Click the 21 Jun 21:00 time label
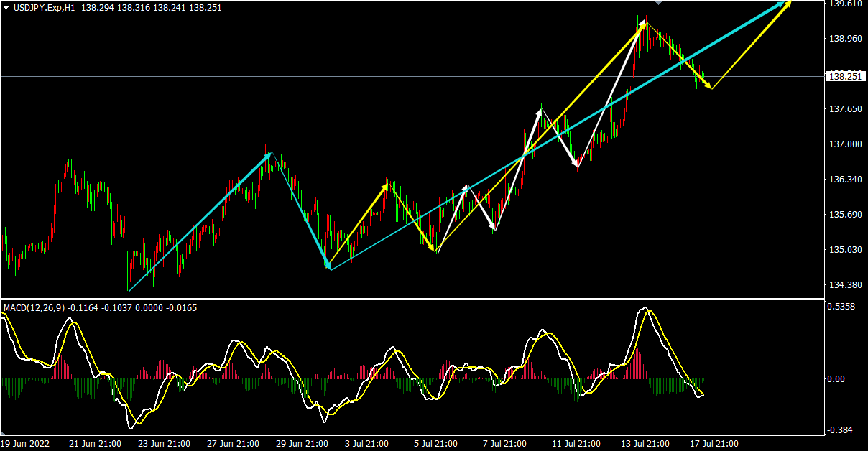The width and height of the screenshot is (868, 451). 93,443
